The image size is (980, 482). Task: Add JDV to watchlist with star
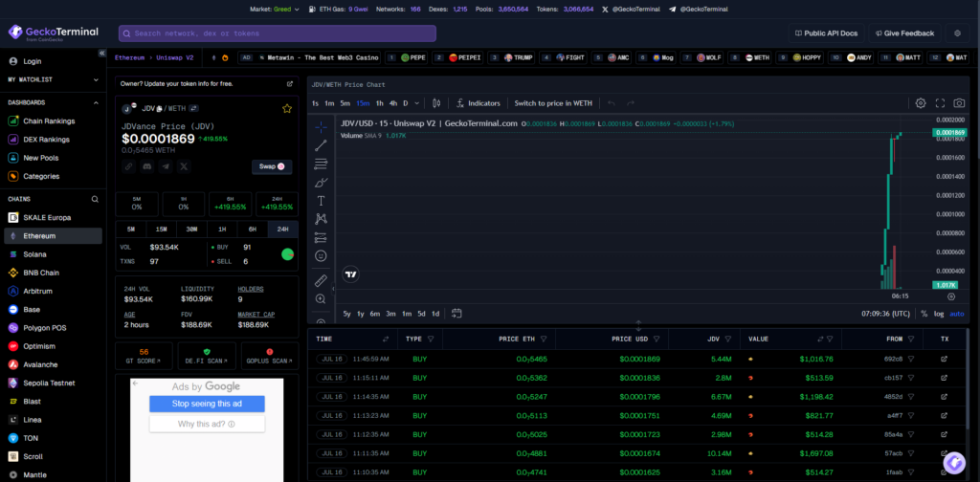click(287, 109)
